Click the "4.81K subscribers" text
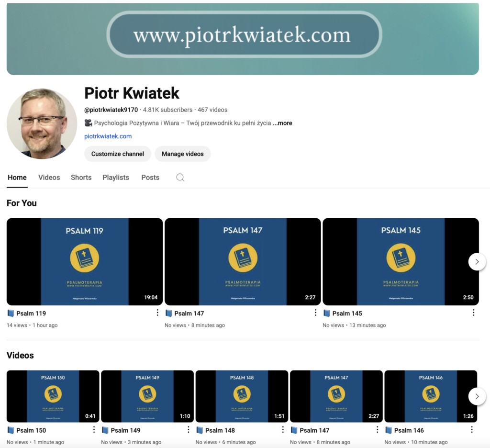The height and width of the screenshot is (448, 490). [x=168, y=110]
